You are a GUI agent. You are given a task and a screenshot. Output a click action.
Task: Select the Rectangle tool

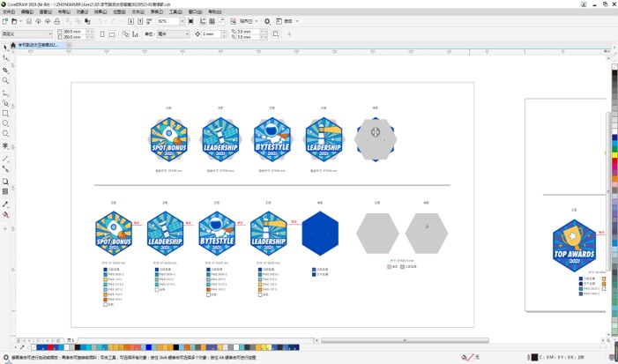pyautogui.click(x=5, y=114)
